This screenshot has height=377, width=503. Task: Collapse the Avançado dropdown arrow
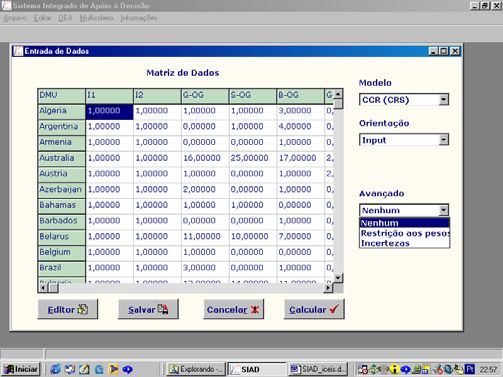[x=443, y=210]
